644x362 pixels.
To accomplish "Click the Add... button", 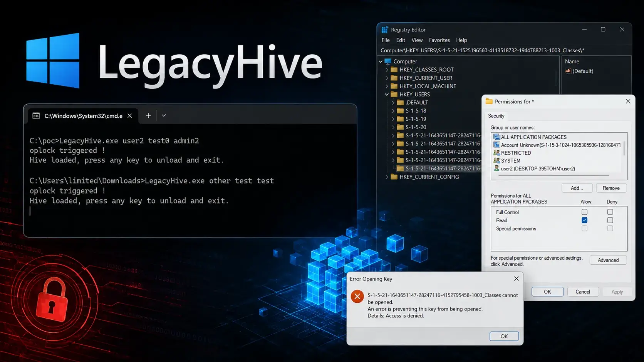I will click(577, 188).
